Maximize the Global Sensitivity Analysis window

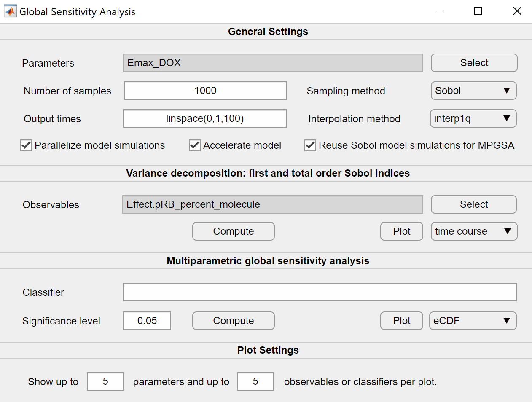tap(478, 11)
